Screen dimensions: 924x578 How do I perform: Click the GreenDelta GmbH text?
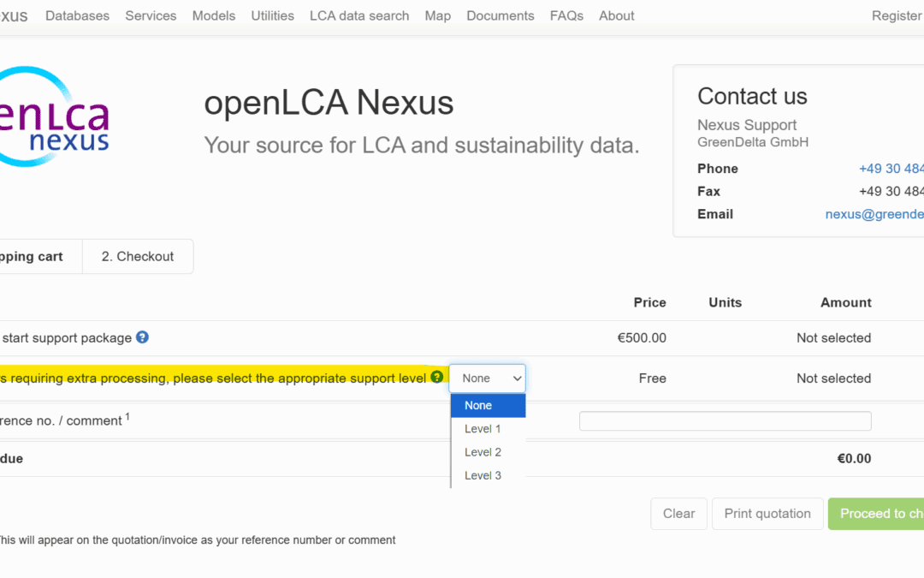click(x=753, y=142)
